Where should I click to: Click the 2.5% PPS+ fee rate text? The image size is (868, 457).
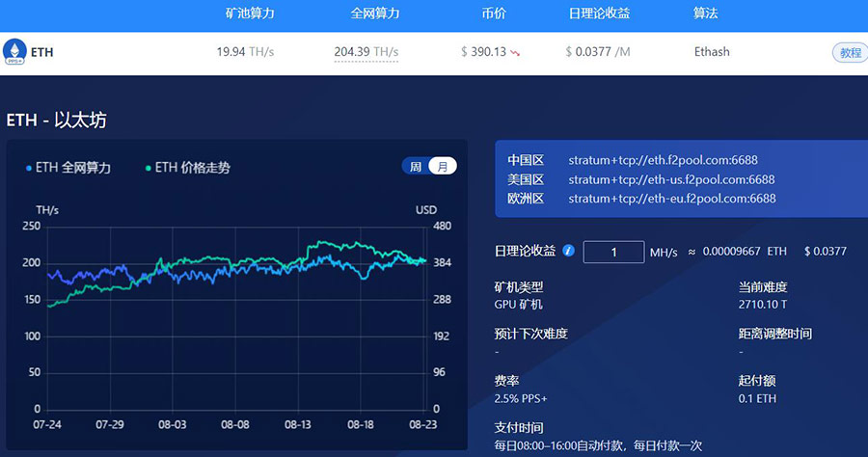pyautogui.click(x=521, y=399)
